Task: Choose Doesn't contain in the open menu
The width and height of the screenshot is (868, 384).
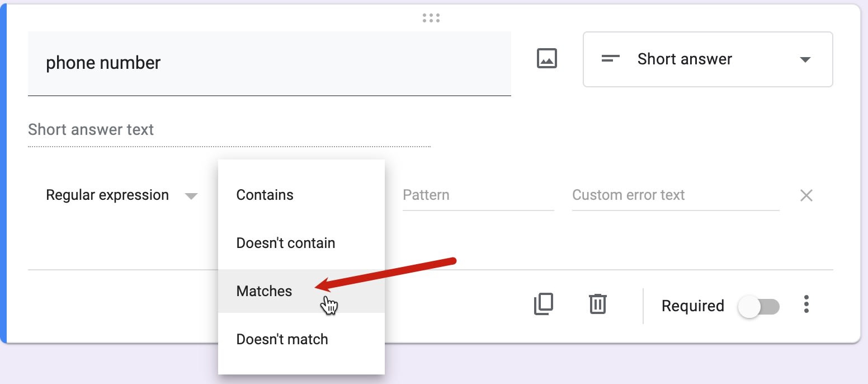Action: click(285, 242)
